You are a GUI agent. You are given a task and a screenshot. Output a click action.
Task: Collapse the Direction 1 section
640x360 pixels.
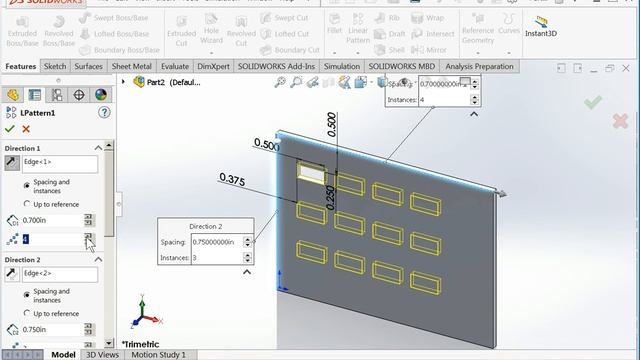tap(98, 148)
